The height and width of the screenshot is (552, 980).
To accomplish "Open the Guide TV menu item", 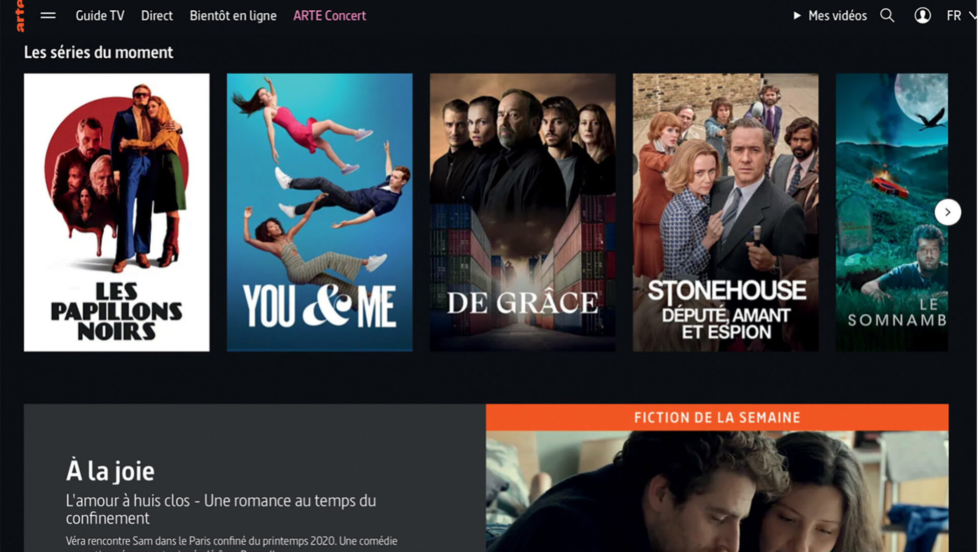I will click(100, 16).
